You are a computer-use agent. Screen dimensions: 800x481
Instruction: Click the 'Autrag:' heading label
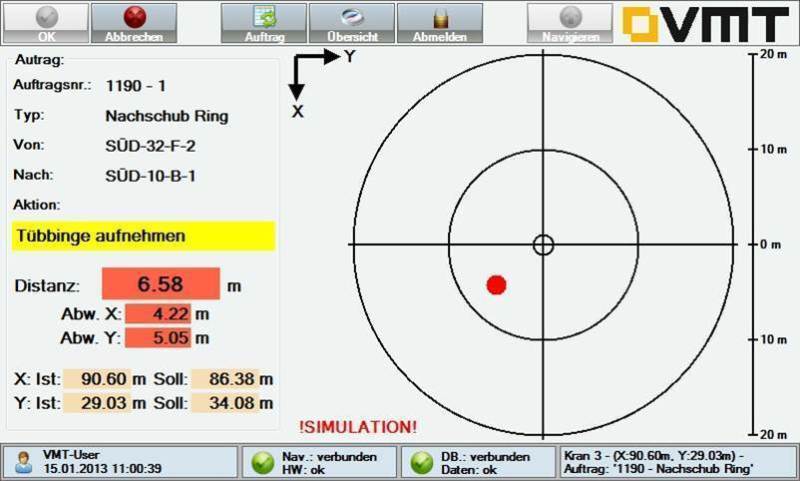click(x=39, y=60)
